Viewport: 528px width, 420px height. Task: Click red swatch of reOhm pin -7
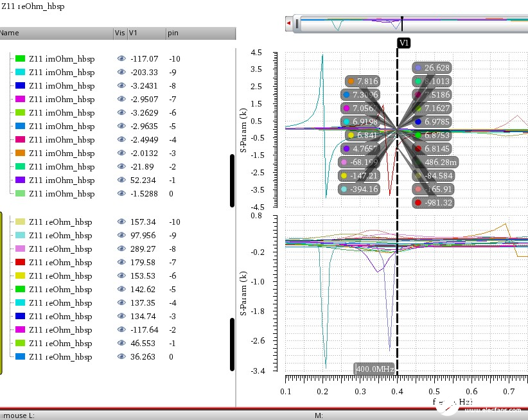coord(20,262)
